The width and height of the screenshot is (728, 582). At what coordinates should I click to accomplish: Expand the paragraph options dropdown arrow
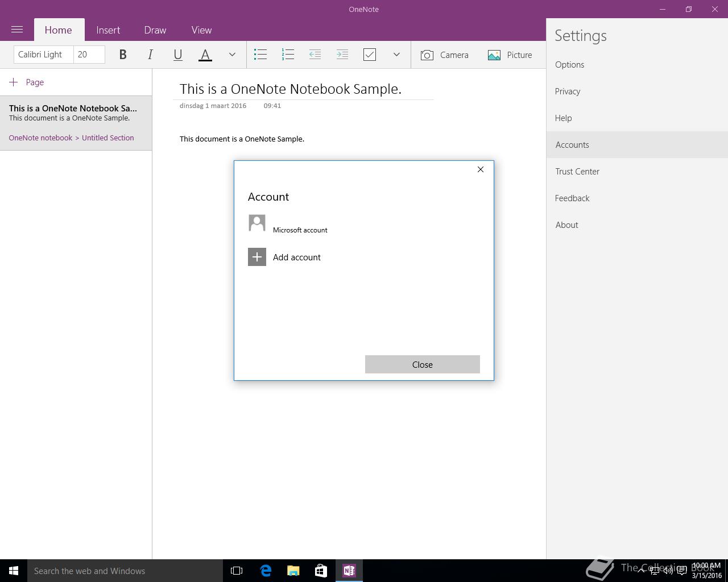(396, 55)
